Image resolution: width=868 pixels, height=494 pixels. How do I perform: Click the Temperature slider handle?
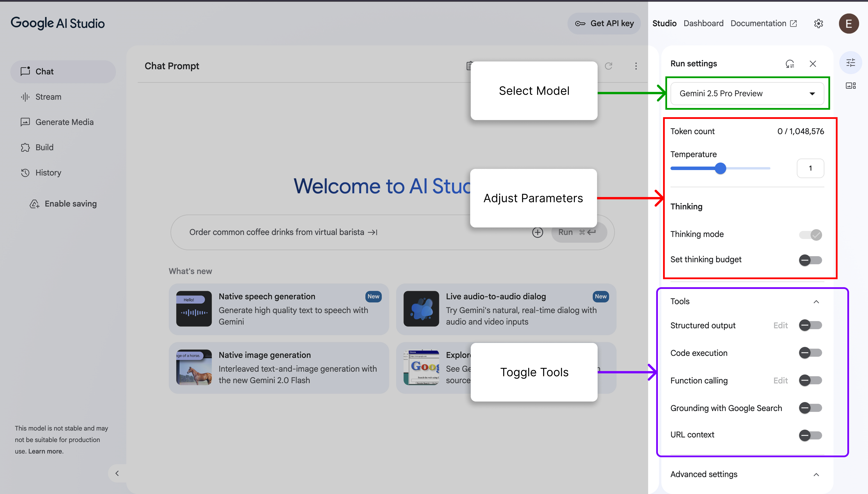click(x=720, y=168)
